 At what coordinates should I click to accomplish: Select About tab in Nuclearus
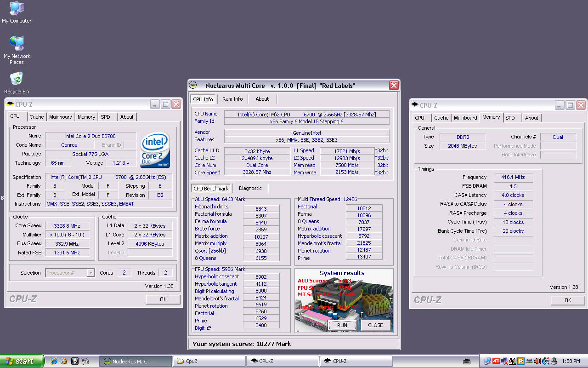coord(262,99)
